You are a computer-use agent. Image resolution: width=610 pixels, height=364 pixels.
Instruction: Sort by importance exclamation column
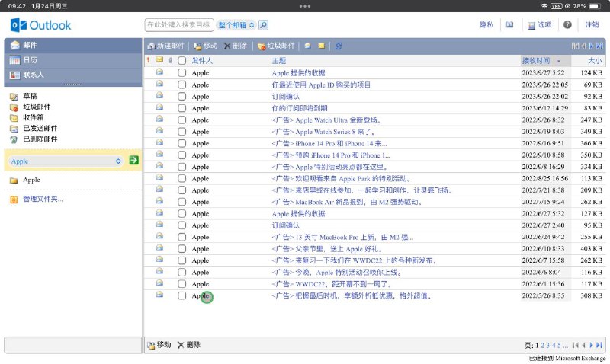[148, 60]
